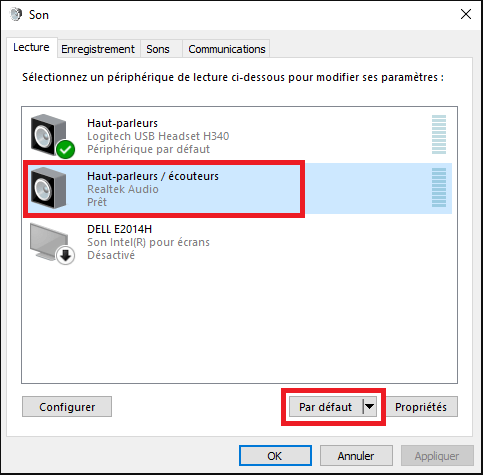
Task: Click the Logitech USB Headset speaker icon
Action: click(x=49, y=135)
